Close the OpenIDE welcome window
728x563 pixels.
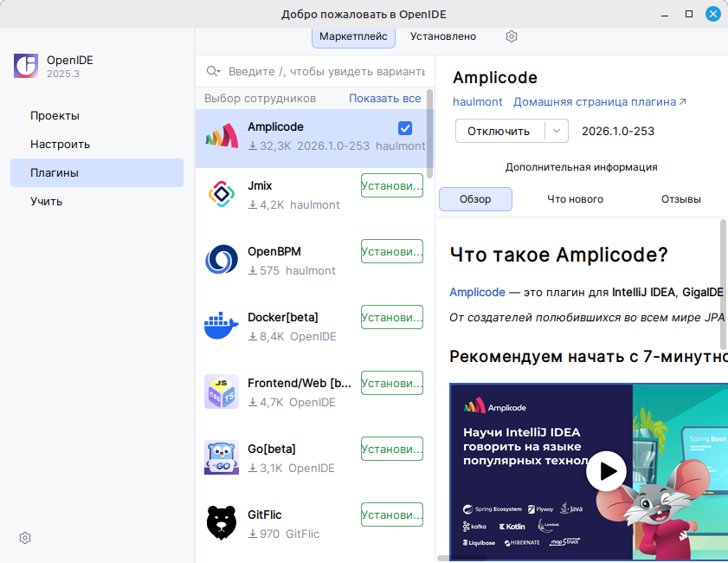point(713,14)
